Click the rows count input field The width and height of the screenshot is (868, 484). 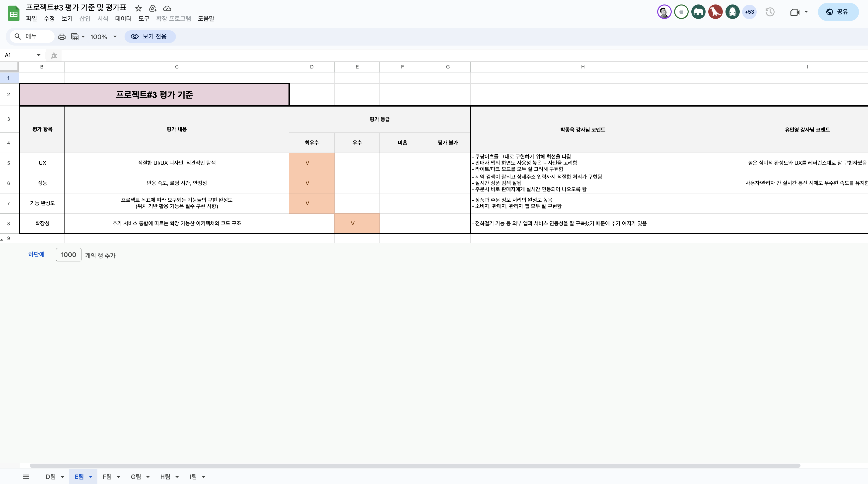pos(69,255)
